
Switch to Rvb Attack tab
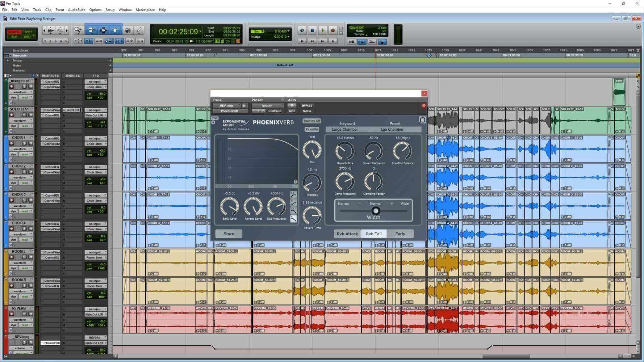tap(347, 234)
